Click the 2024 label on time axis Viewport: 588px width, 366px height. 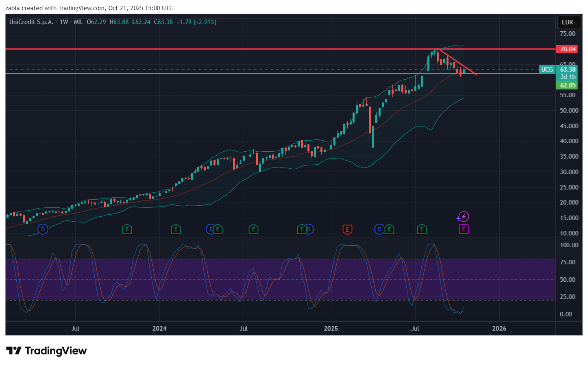tap(159, 329)
